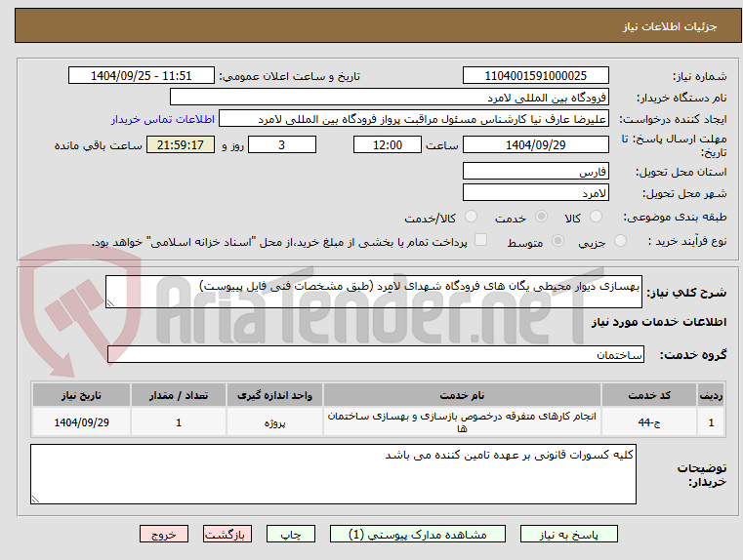Click the resize handle of buyer notes textarea
Image resolution: width=743 pixels, height=560 pixels.
click(35, 499)
